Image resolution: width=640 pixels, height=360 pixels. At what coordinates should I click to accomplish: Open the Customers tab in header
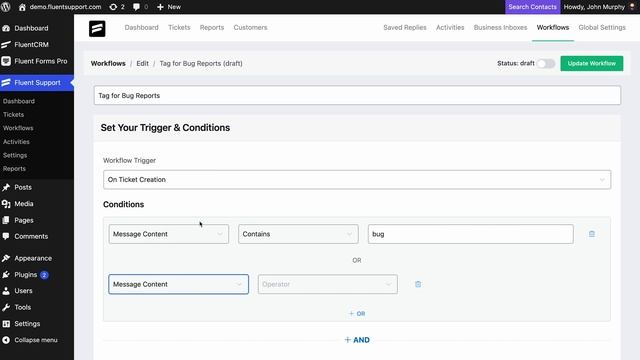coord(250,27)
